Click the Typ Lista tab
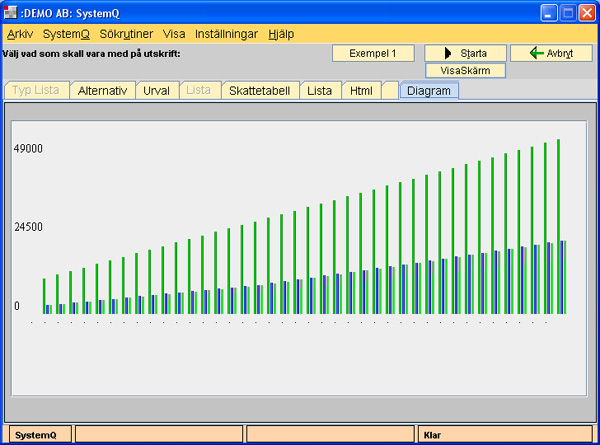Viewport: 600px width, 445px height. 37,90
